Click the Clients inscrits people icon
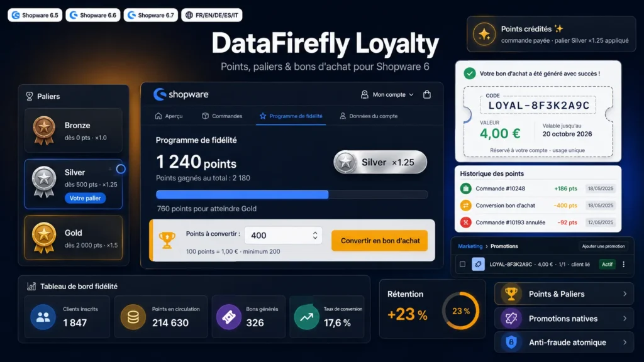The image size is (644, 362). [x=43, y=317]
